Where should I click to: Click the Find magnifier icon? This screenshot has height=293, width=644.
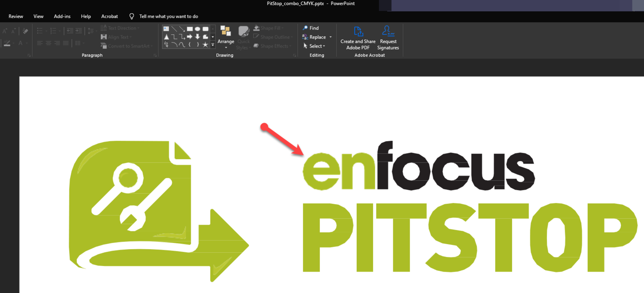coord(305,28)
